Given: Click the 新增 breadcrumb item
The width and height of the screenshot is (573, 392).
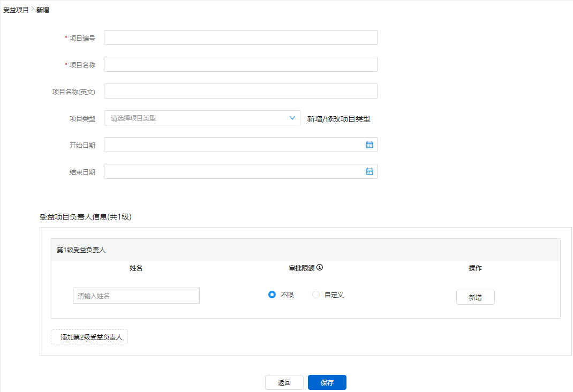Looking at the screenshot, I should click(x=43, y=10).
